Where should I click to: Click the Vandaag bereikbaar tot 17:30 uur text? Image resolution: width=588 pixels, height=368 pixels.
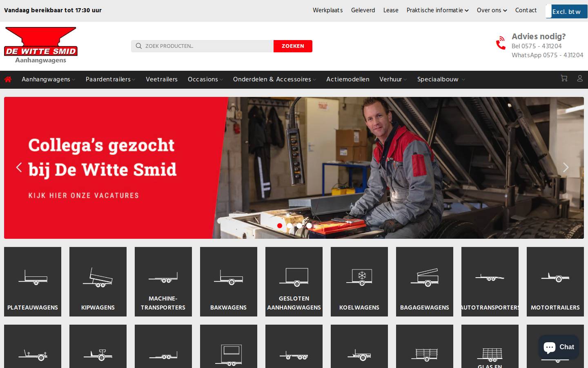point(53,10)
